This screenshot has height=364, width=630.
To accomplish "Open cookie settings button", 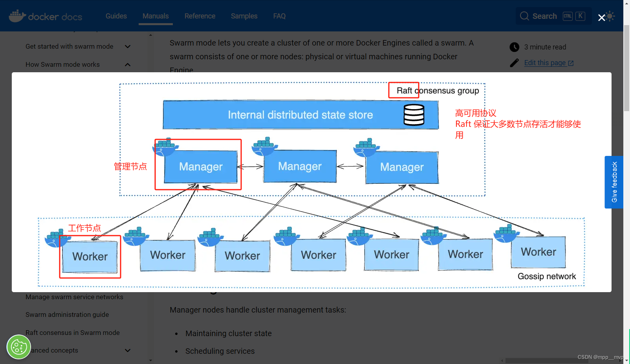I will point(19,347).
